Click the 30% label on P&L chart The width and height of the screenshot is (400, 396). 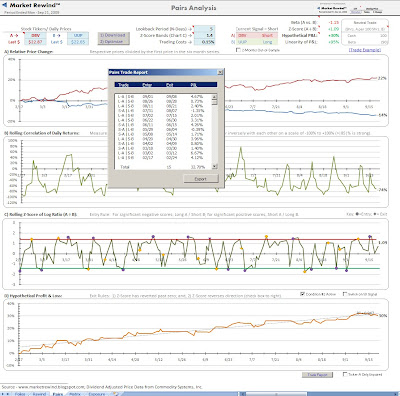point(383,315)
